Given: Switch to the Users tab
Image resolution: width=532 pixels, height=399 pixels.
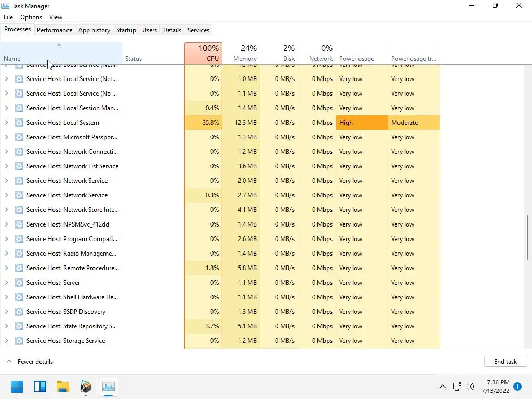Looking at the screenshot, I should pos(150,30).
